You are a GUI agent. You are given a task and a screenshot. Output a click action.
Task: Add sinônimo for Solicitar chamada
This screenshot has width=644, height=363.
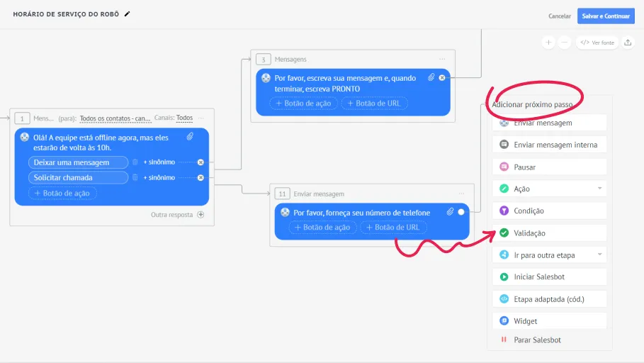pos(159,177)
